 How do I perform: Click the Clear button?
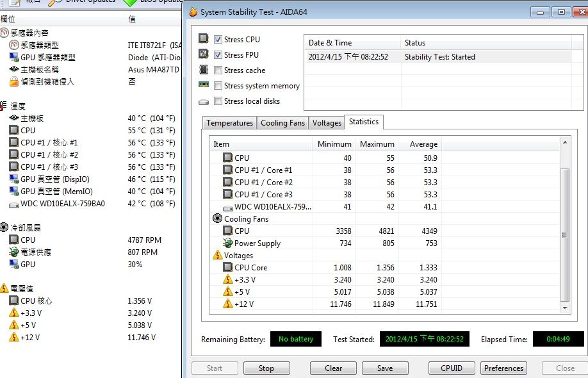333,368
